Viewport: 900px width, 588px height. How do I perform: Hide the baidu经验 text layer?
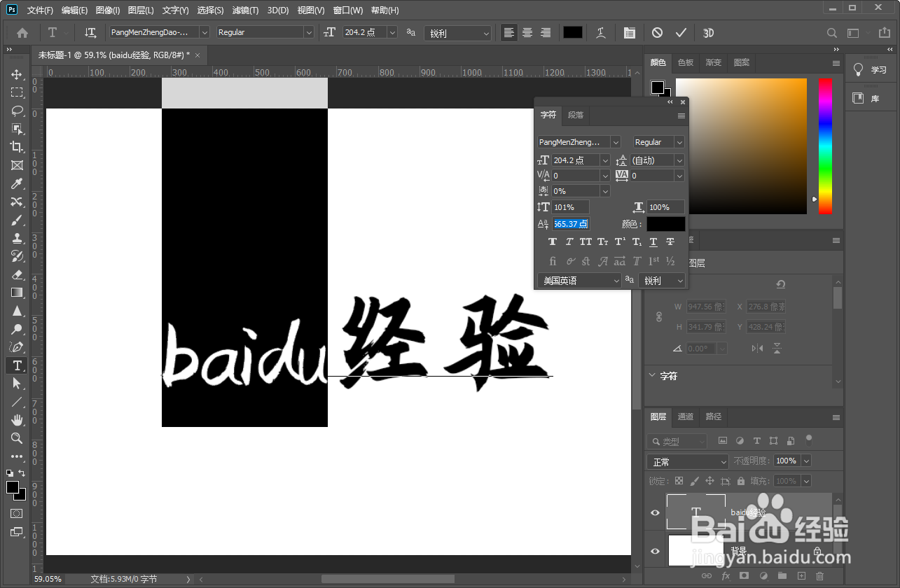655,512
